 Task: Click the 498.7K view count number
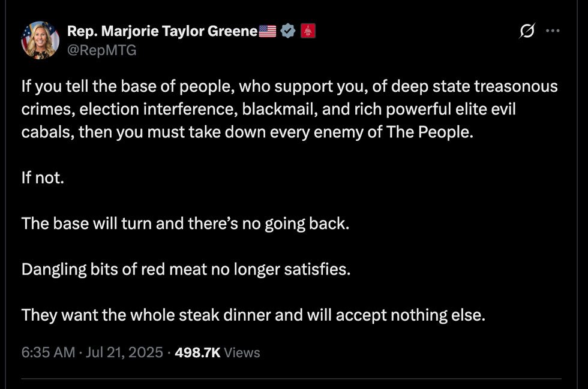coord(197,352)
